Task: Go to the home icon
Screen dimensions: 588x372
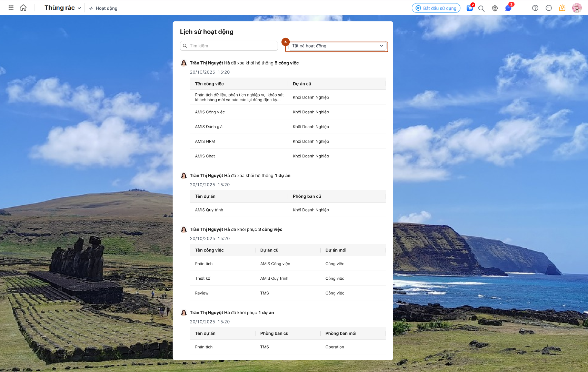Action: (23, 8)
